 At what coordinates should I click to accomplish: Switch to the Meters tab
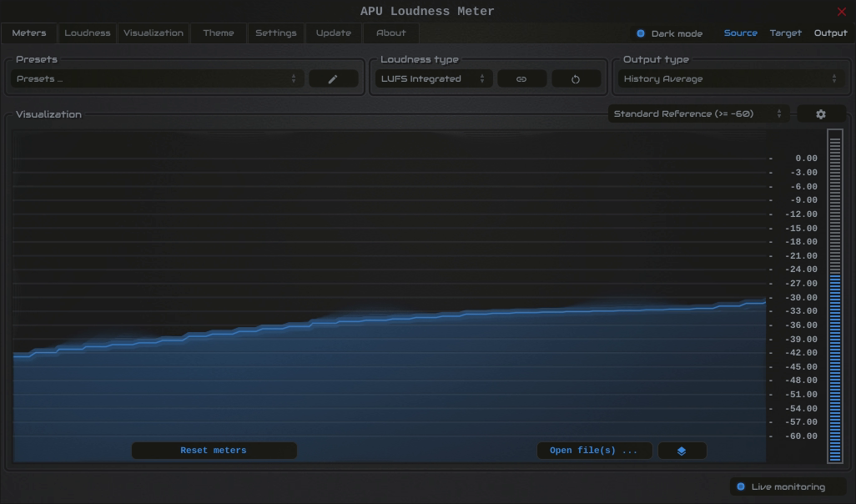point(29,33)
